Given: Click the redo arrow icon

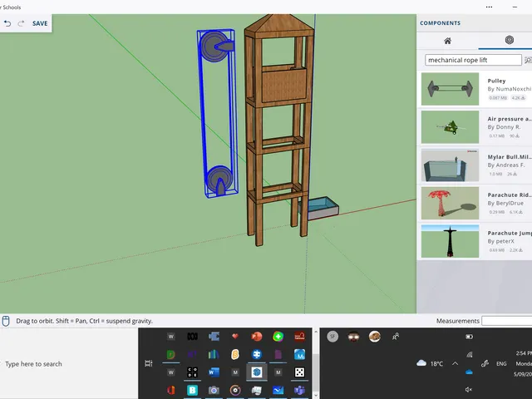Looking at the screenshot, I should [21, 23].
